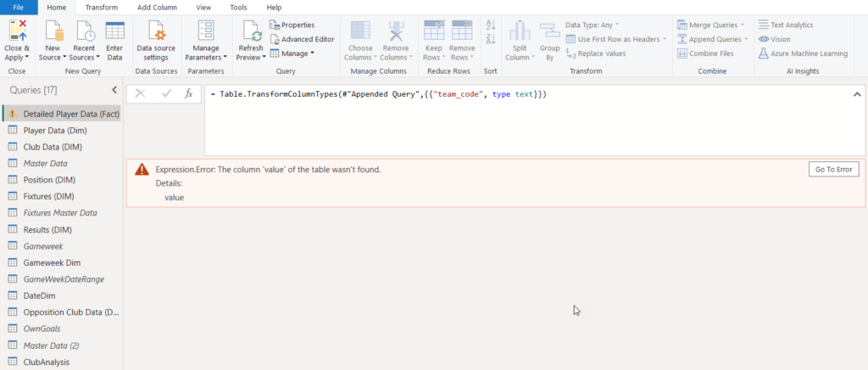Collapse the Queries pane with chevron
The image size is (868, 370).
(x=114, y=90)
